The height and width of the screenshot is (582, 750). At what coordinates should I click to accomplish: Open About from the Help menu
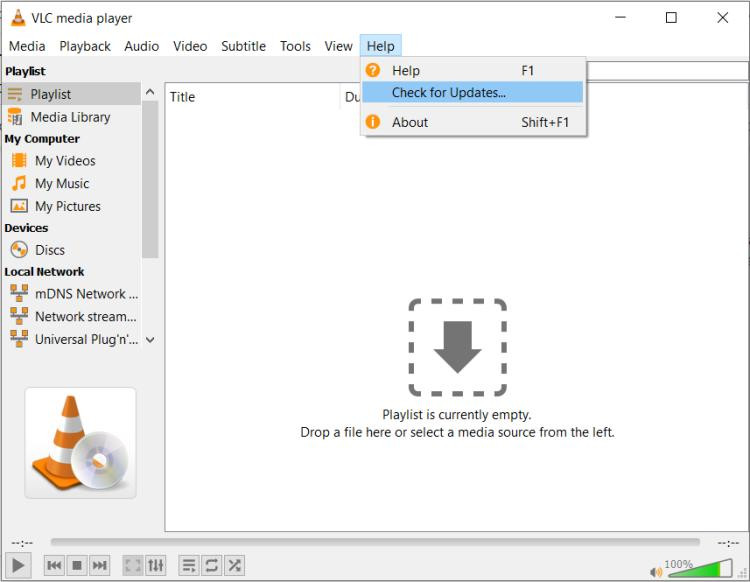410,122
